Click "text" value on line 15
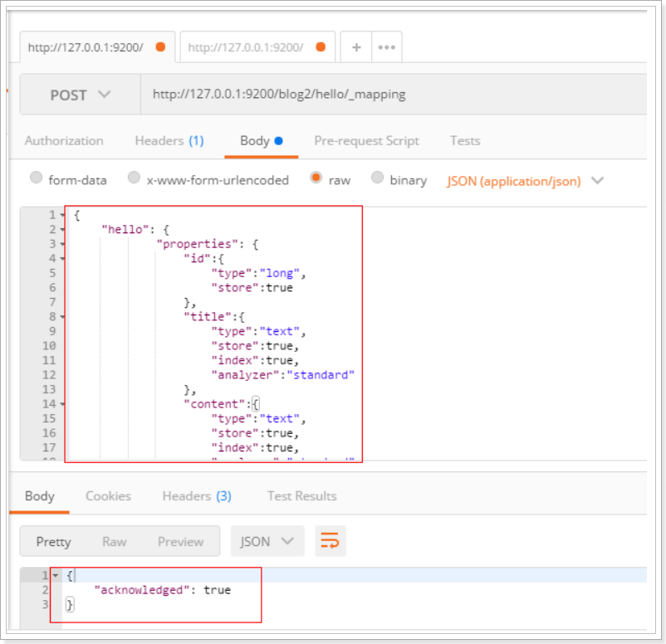The width and height of the screenshot is (666, 644). 280,418
